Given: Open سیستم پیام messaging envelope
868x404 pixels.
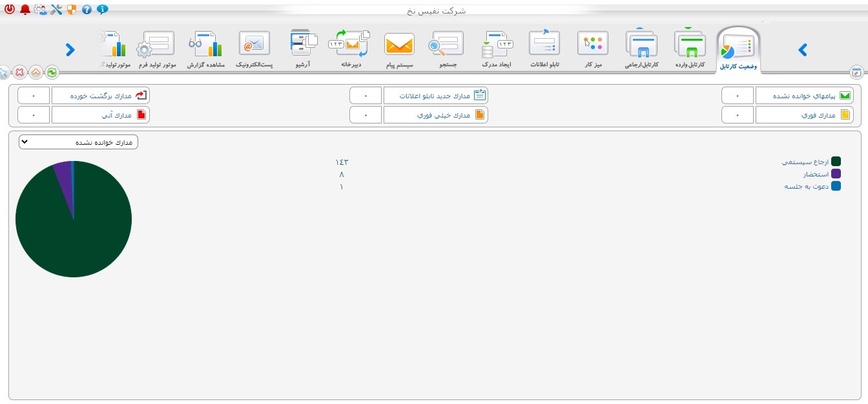Looking at the screenshot, I should pos(399,49).
